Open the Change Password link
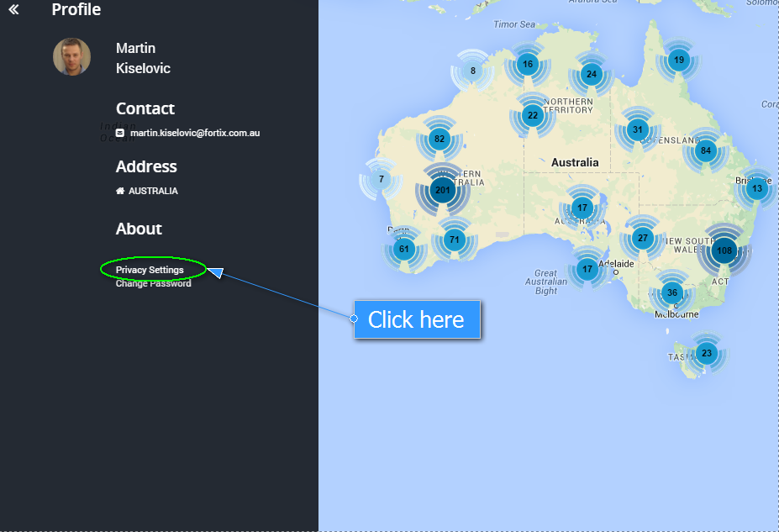 (x=153, y=283)
